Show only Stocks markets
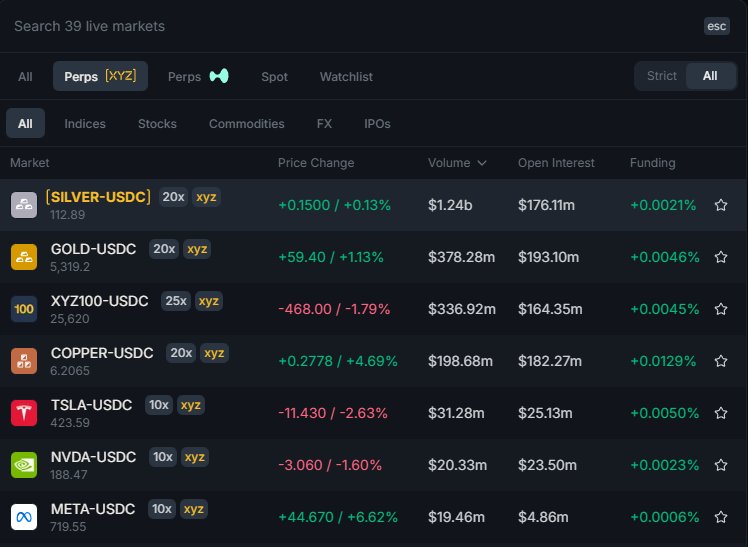 click(x=157, y=124)
